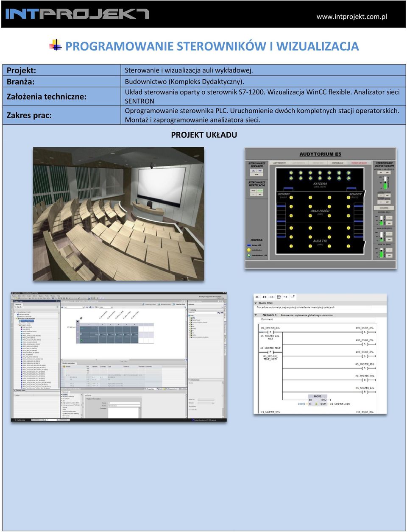Turn ventilation ON
Screen dimensions: 407x532
pos(254,194)
